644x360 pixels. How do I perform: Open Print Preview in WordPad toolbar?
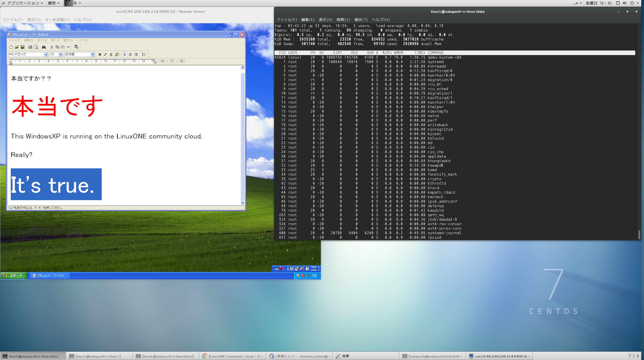pyautogui.click(x=36, y=47)
